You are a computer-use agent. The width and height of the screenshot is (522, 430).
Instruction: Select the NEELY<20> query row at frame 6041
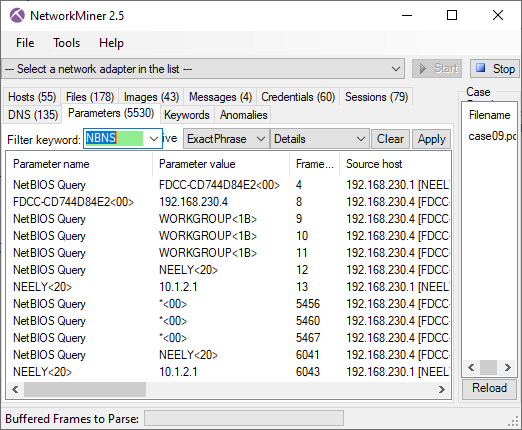click(x=228, y=355)
